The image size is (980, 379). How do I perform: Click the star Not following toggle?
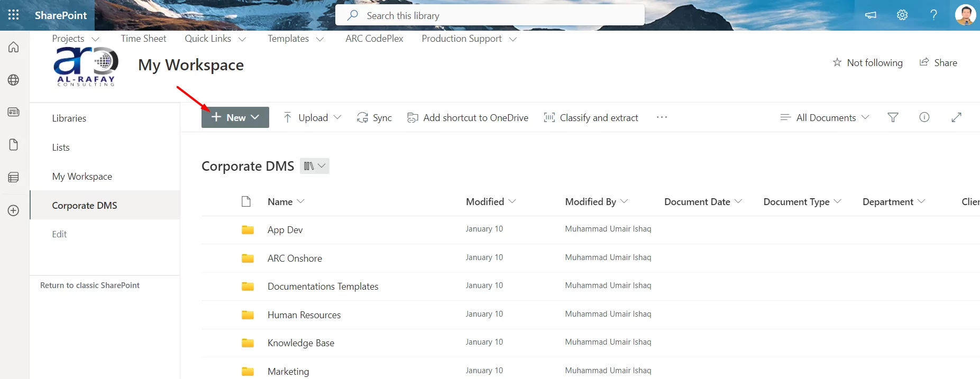point(867,62)
